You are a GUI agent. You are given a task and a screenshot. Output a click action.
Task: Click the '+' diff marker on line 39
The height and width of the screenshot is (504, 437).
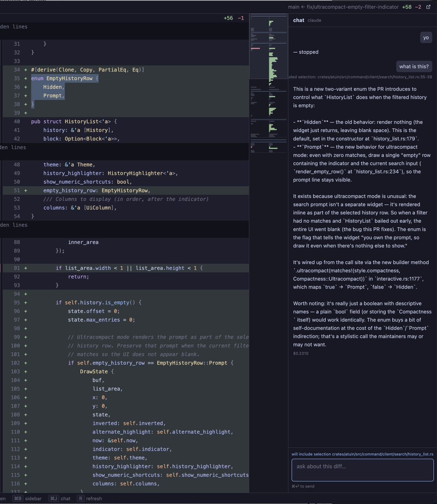pos(26,113)
